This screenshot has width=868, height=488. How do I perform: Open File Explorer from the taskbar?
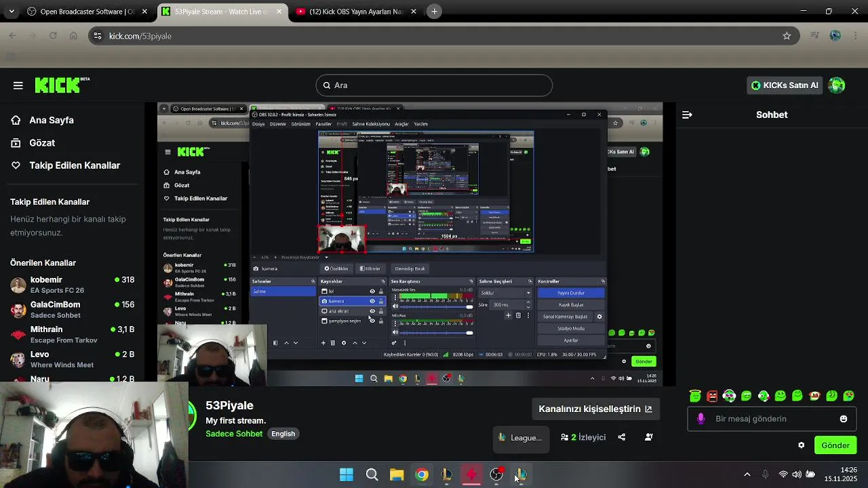(x=397, y=474)
